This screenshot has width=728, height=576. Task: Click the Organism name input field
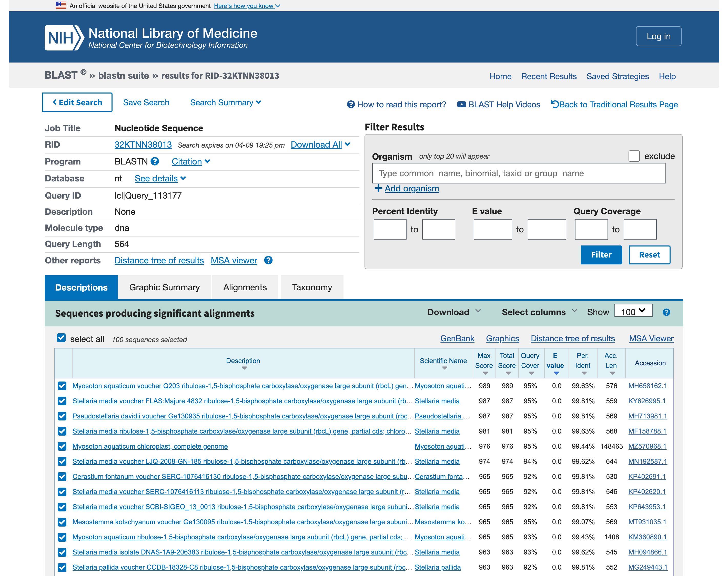[x=519, y=173]
